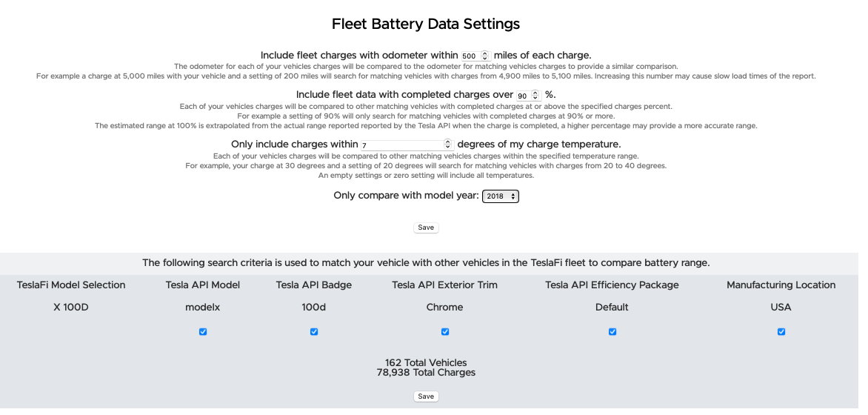Image resolution: width=868 pixels, height=415 pixels.
Task: Toggle the Tesla API Exterior Trim checkbox
Action: coord(445,332)
